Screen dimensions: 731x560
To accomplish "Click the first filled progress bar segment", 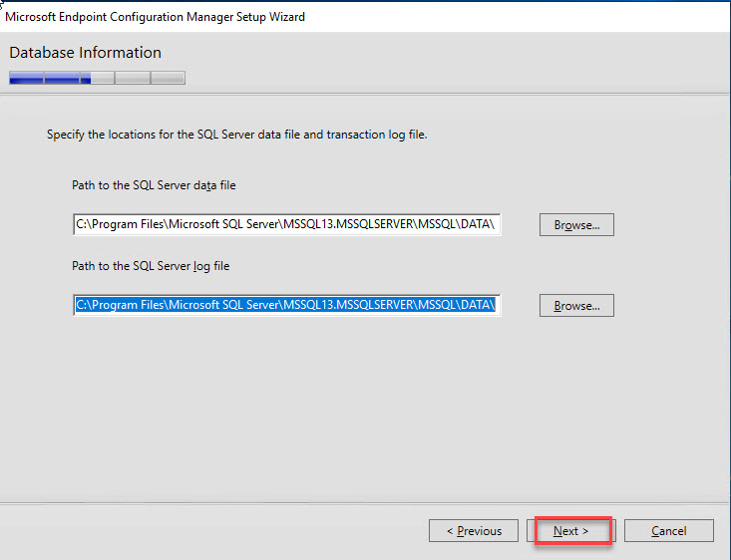I will click(26, 78).
